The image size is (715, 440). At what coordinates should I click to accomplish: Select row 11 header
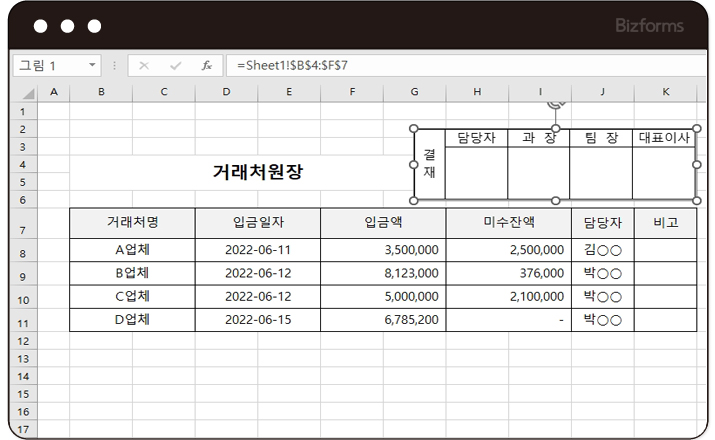coord(23,320)
